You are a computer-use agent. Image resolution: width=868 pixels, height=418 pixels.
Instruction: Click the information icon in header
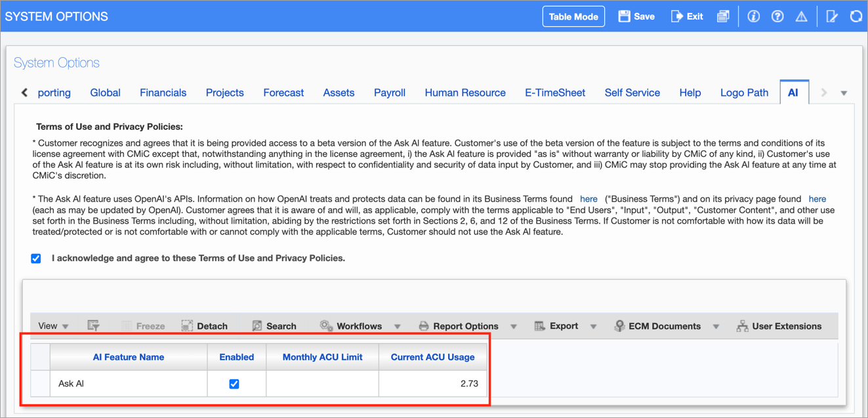[753, 16]
